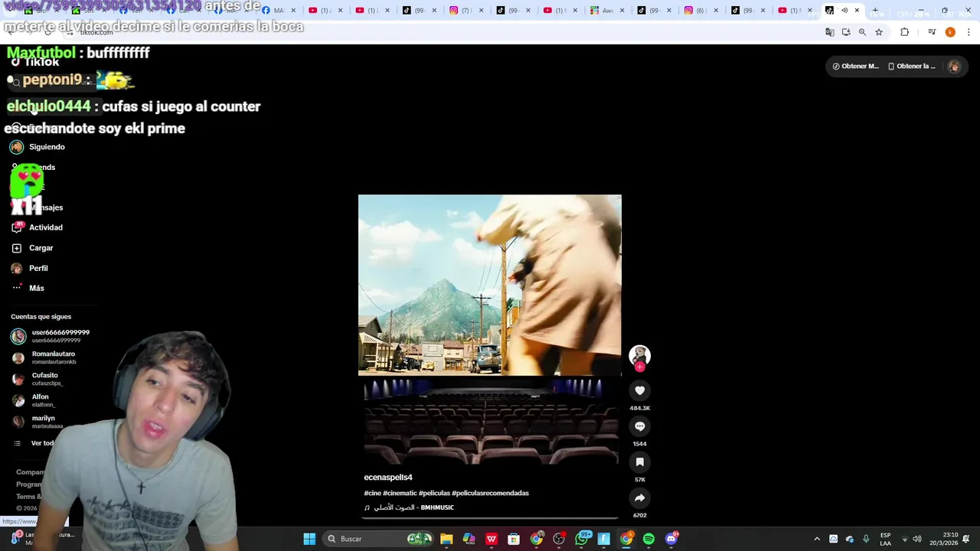The image size is (980, 551).
Task: Click the Obtener M... button
Action: click(855, 67)
